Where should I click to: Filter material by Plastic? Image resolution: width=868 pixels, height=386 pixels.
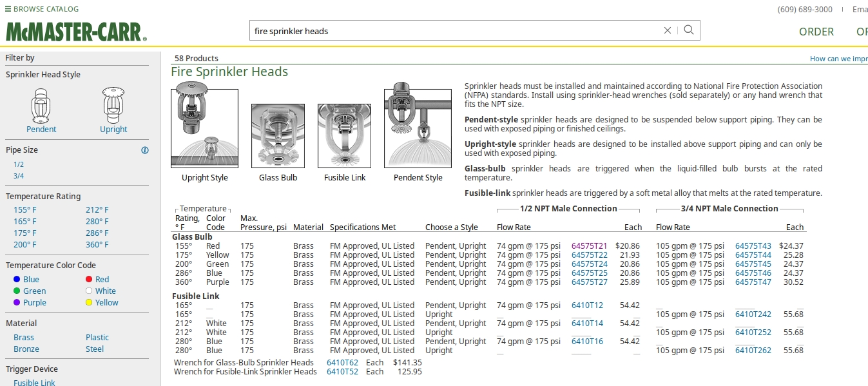click(x=97, y=337)
